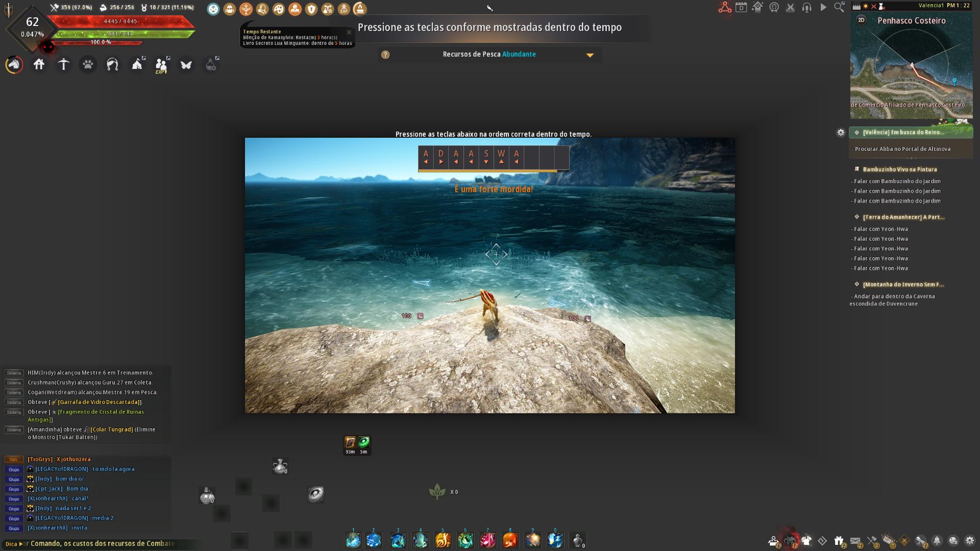Select the voice chat headset icon
980x551 pixels.
pyautogui.click(x=807, y=7)
